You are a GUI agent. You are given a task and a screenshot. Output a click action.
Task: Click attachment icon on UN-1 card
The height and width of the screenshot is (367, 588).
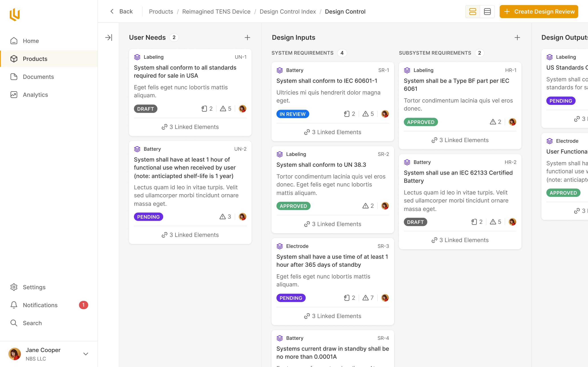204,109
